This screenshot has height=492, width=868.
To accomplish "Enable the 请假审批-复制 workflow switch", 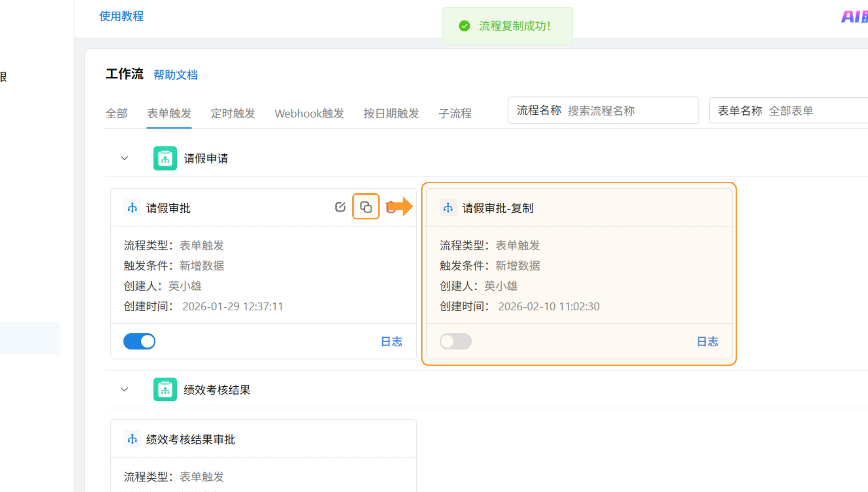I will click(455, 341).
